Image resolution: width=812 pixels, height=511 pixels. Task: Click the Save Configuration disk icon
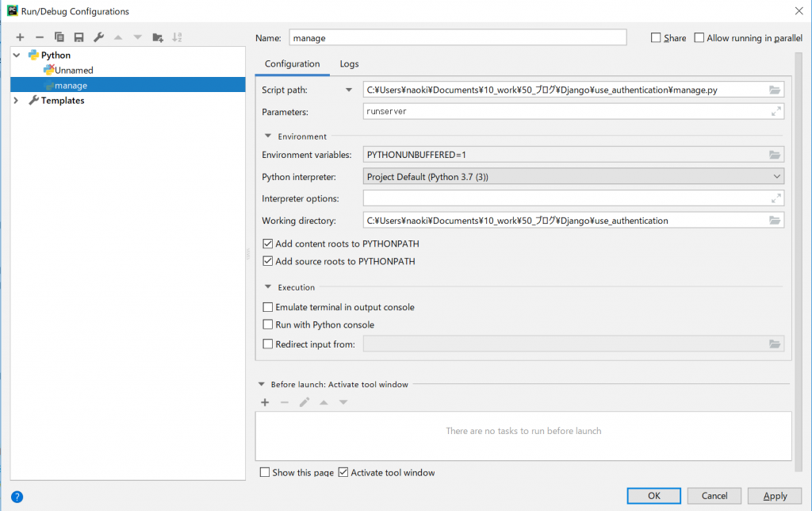pos(79,37)
